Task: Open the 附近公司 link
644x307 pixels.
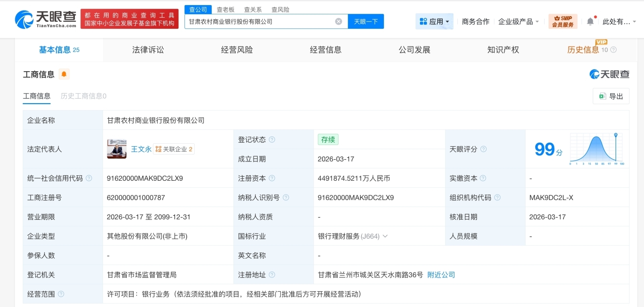Action: pyautogui.click(x=441, y=275)
